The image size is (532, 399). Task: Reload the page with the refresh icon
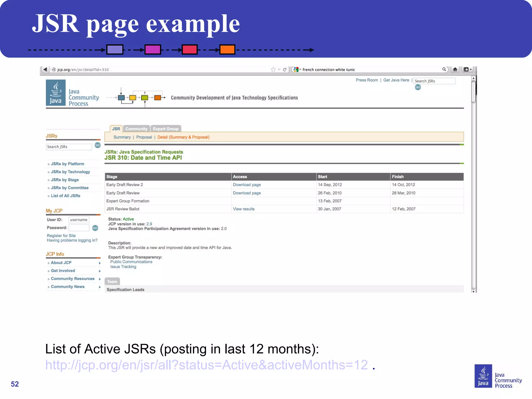coord(285,70)
